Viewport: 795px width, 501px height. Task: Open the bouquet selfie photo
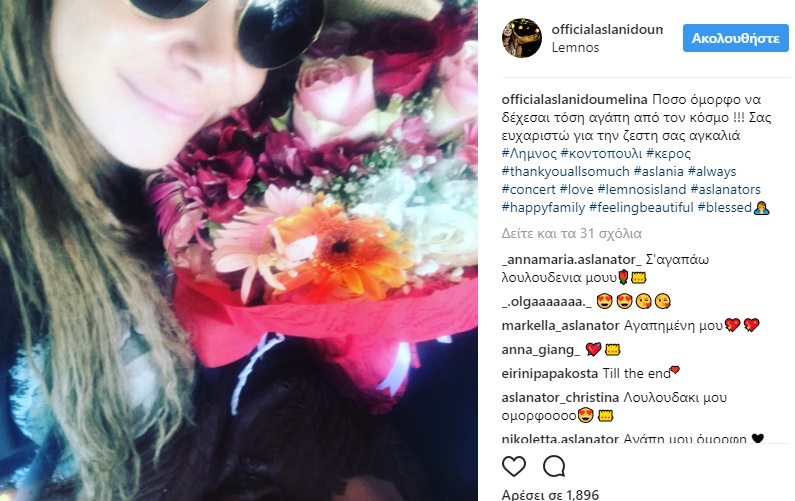click(239, 250)
